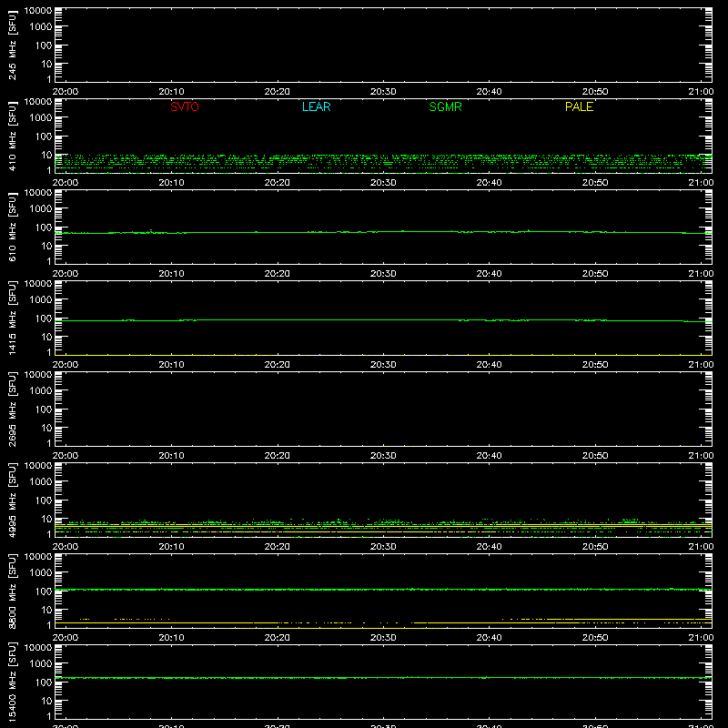The image size is (728, 728).
Task: Click the 21:00 time label under the 245 MHz plot
Action: 701,92
